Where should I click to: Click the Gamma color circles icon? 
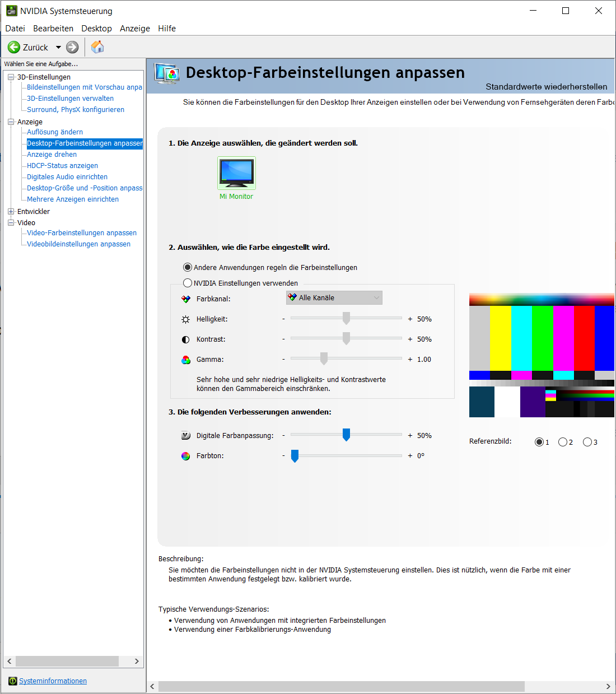click(x=186, y=360)
